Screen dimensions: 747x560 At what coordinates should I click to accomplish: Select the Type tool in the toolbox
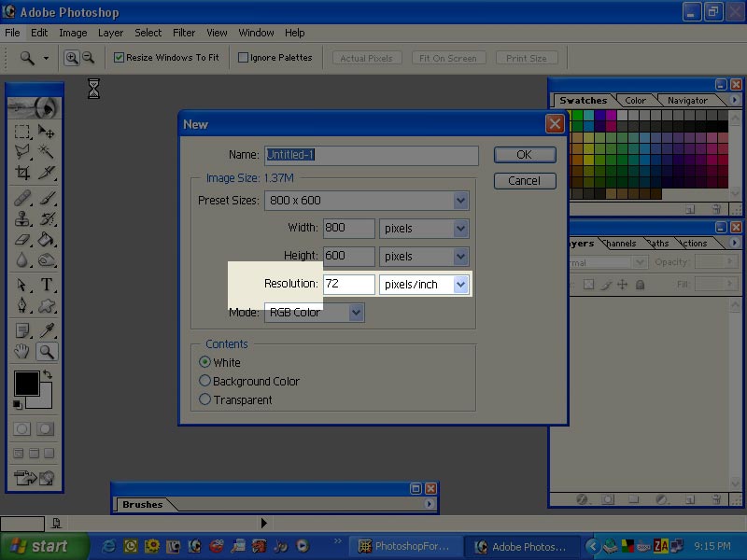point(47,286)
